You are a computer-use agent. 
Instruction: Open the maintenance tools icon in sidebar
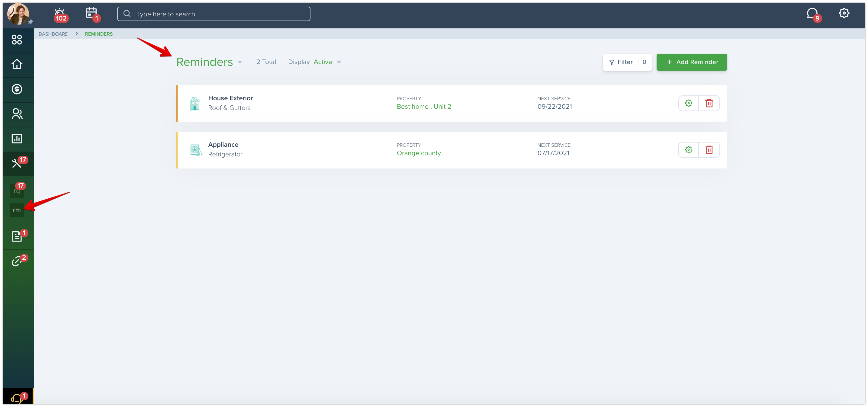point(17,163)
